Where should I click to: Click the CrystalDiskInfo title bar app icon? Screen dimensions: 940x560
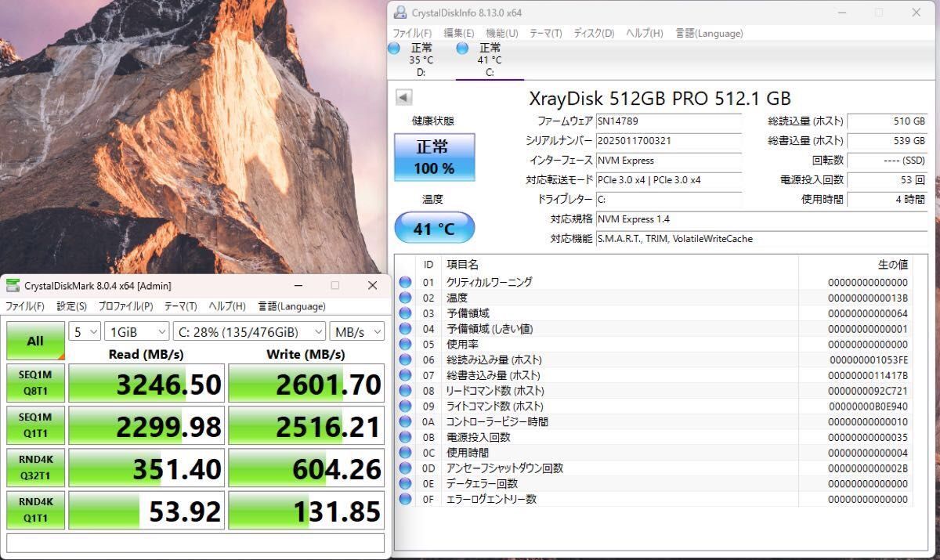[400, 13]
